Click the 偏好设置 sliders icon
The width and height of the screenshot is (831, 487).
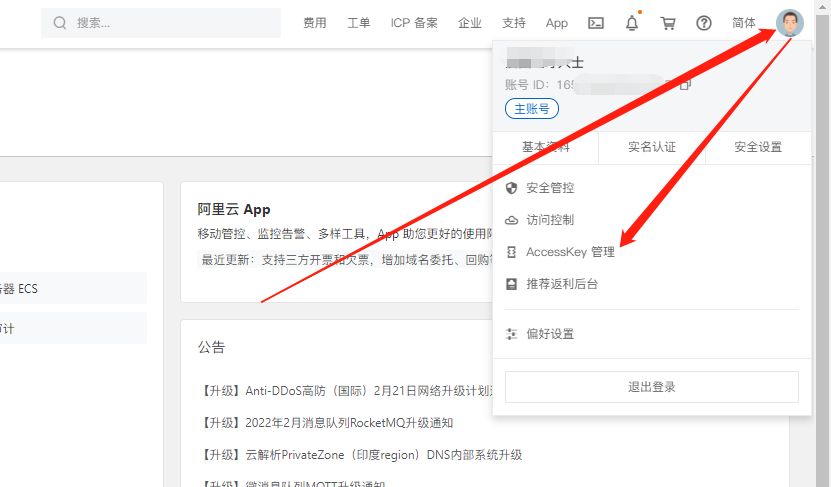pos(511,334)
